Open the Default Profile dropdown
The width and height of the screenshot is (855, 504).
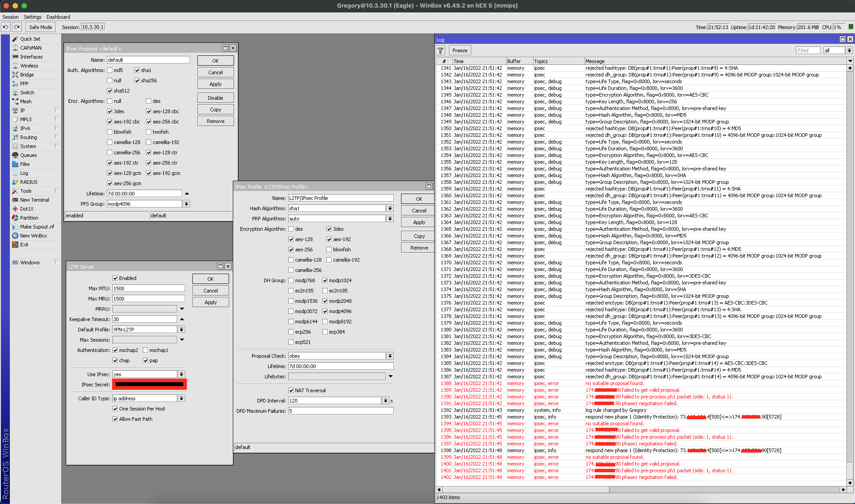(x=182, y=329)
